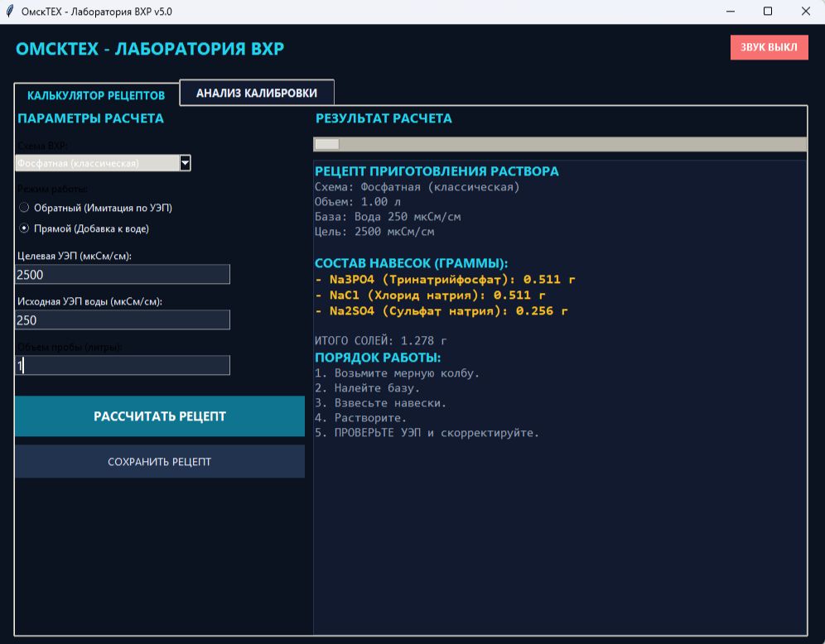Open the Анализ калибровки tab
Viewport: 825px width, 644px height.
(257, 93)
